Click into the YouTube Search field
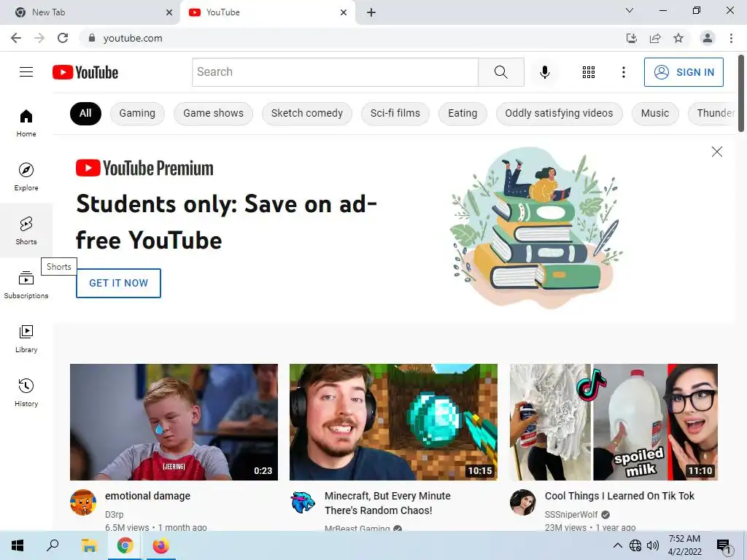The width and height of the screenshot is (747, 560). point(335,72)
